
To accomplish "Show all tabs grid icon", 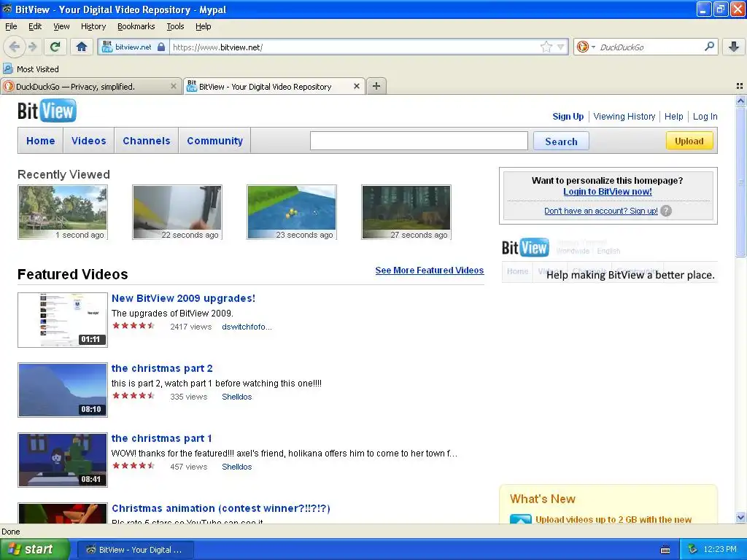I will pyautogui.click(x=740, y=86).
